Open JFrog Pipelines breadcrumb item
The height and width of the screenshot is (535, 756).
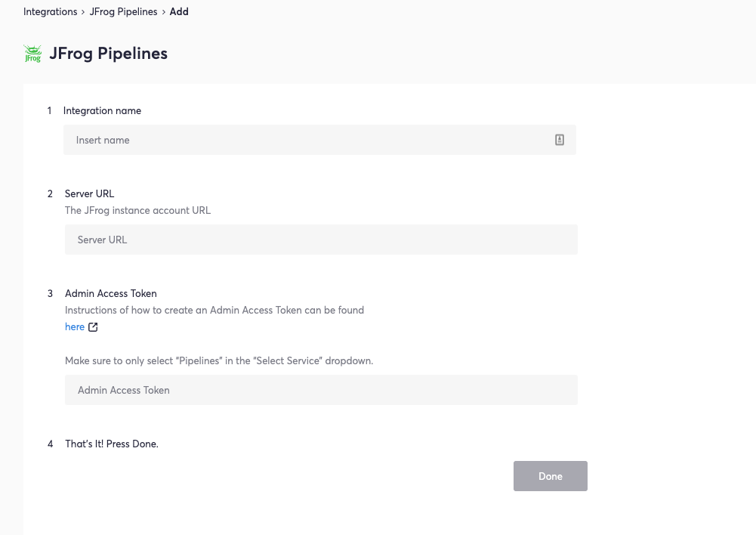tap(123, 12)
